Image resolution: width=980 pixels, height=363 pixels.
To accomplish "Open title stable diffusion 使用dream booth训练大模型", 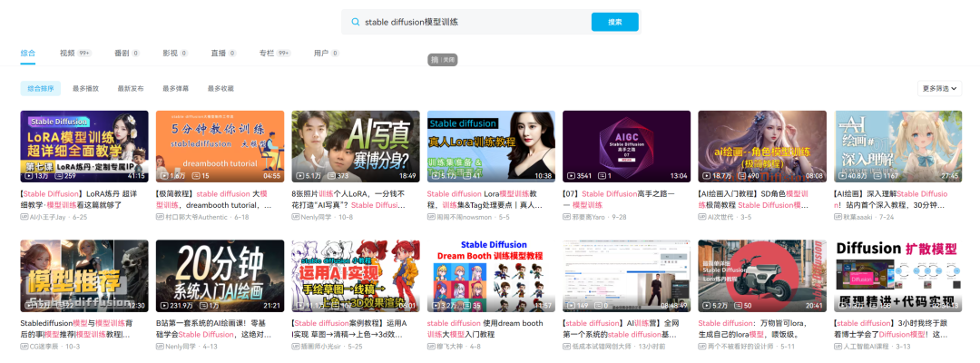I will 485,329.
